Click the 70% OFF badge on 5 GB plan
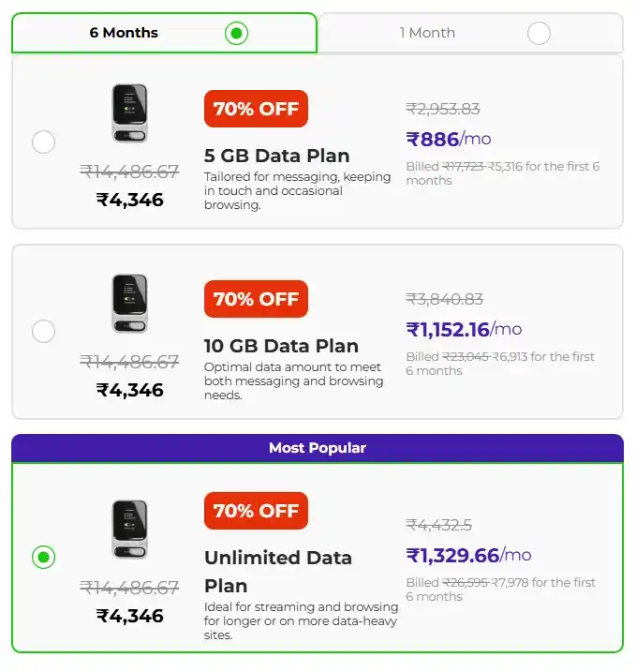636x672 pixels. coord(256,109)
